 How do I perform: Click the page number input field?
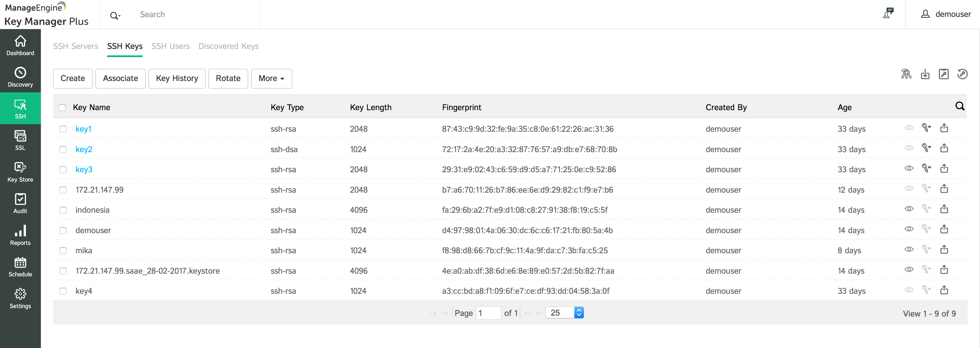(488, 313)
